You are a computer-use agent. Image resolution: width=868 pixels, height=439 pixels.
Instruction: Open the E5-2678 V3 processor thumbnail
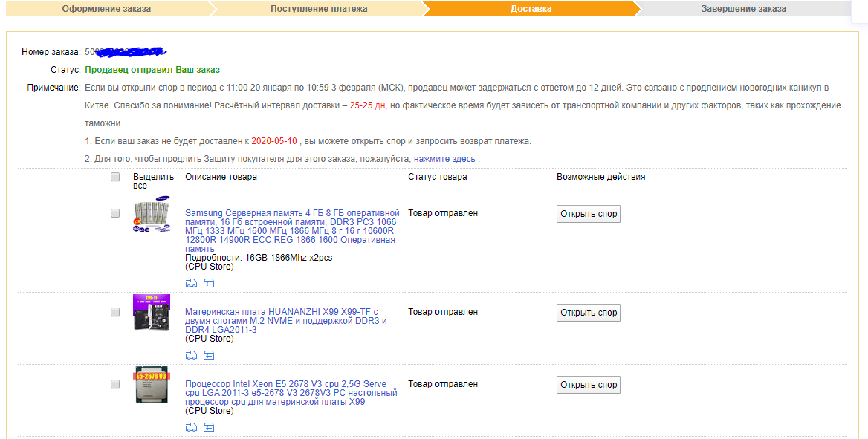tap(151, 385)
